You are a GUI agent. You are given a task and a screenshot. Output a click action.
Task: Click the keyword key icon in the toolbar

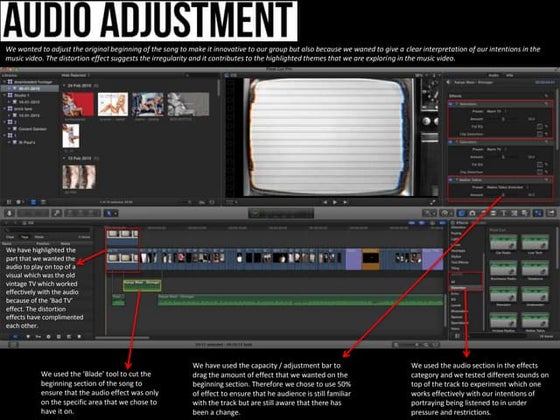pyautogui.click(x=56, y=213)
